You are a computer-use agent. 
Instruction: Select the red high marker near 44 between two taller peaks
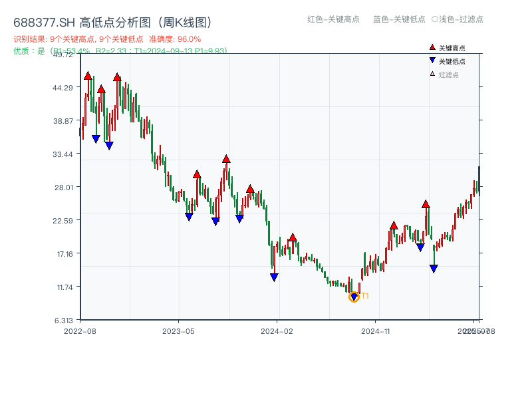pyautogui.click(x=101, y=89)
